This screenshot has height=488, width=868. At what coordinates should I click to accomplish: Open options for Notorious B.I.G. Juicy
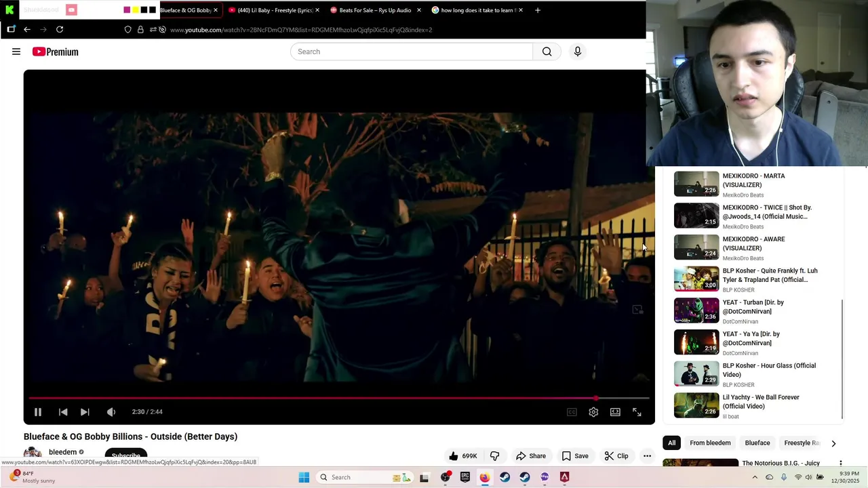coord(840,464)
